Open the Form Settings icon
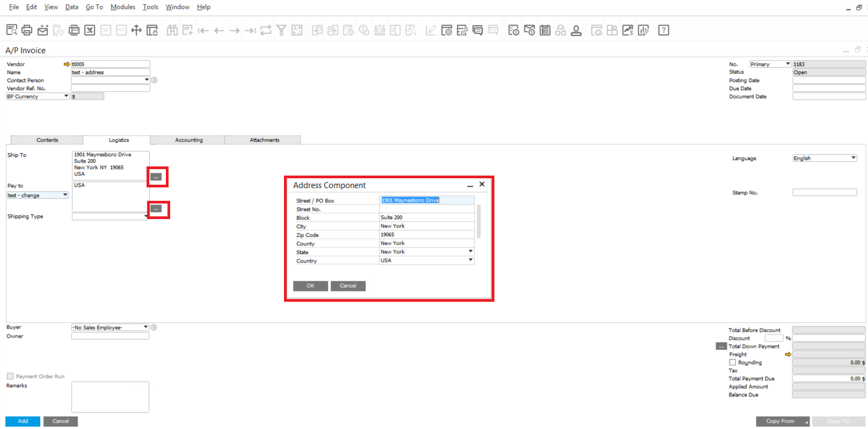The height and width of the screenshot is (429, 868). pyautogui.click(x=447, y=31)
